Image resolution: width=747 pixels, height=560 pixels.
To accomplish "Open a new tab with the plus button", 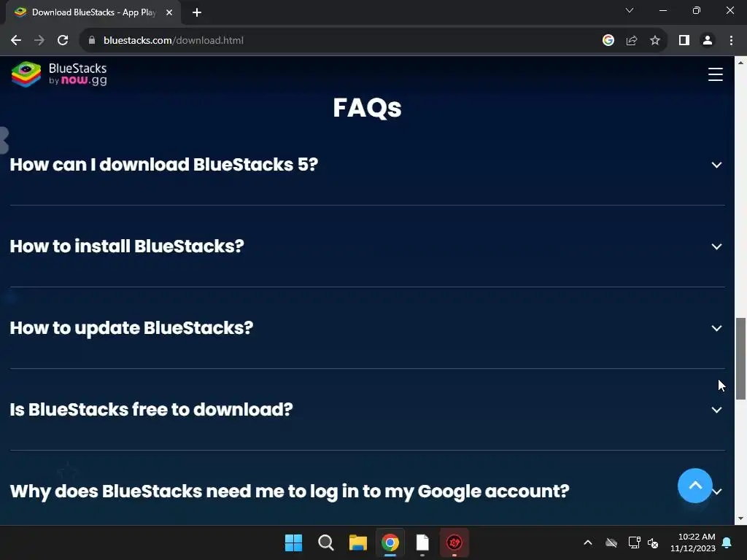I will pyautogui.click(x=197, y=12).
